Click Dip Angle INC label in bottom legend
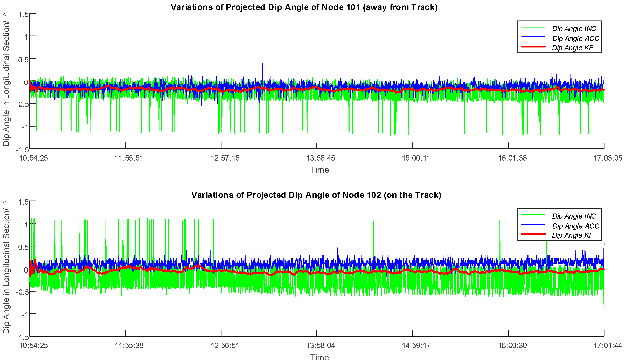This screenshot has height=364, width=626. [574, 216]
